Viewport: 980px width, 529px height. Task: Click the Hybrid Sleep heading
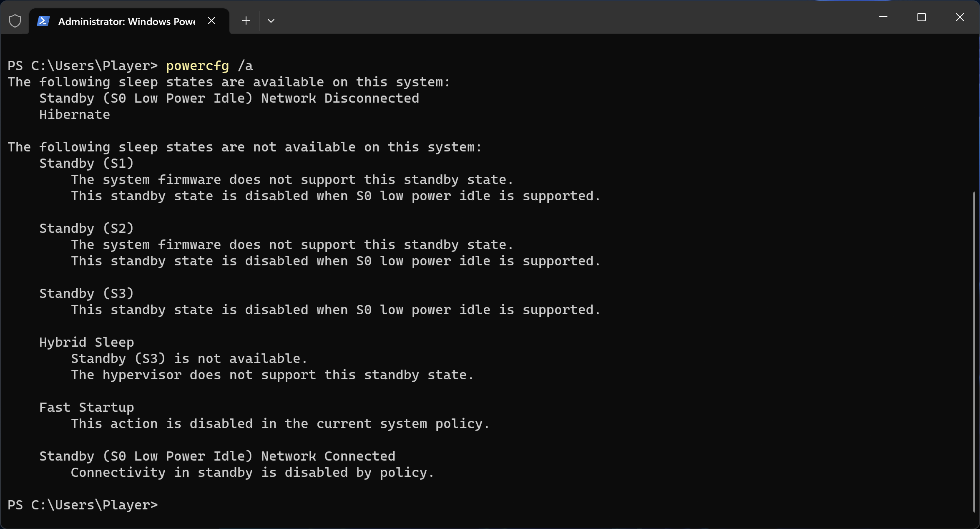(87, 343)
